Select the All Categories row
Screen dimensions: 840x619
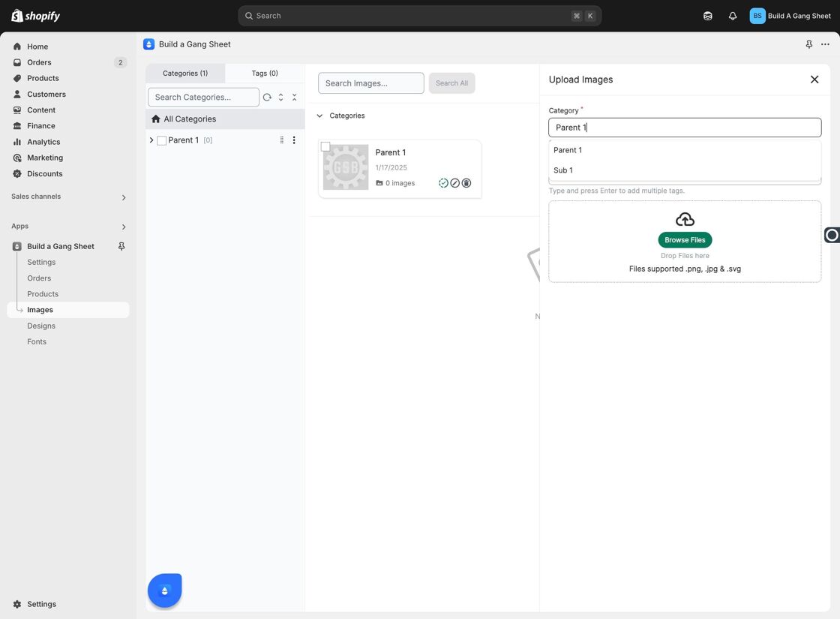[225, 119]
